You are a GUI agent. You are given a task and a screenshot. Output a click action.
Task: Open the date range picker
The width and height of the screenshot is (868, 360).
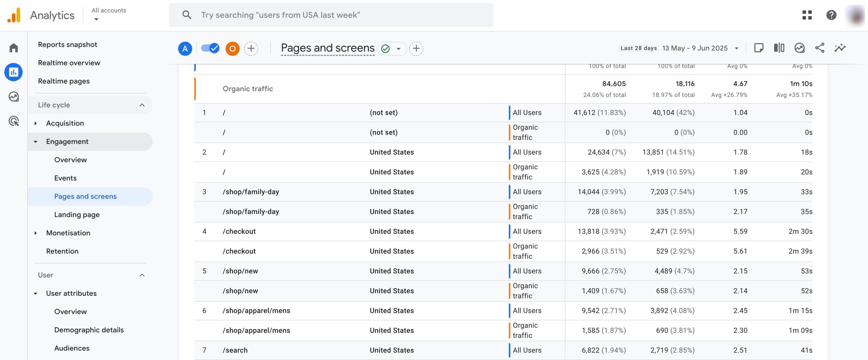pos(679,48)
